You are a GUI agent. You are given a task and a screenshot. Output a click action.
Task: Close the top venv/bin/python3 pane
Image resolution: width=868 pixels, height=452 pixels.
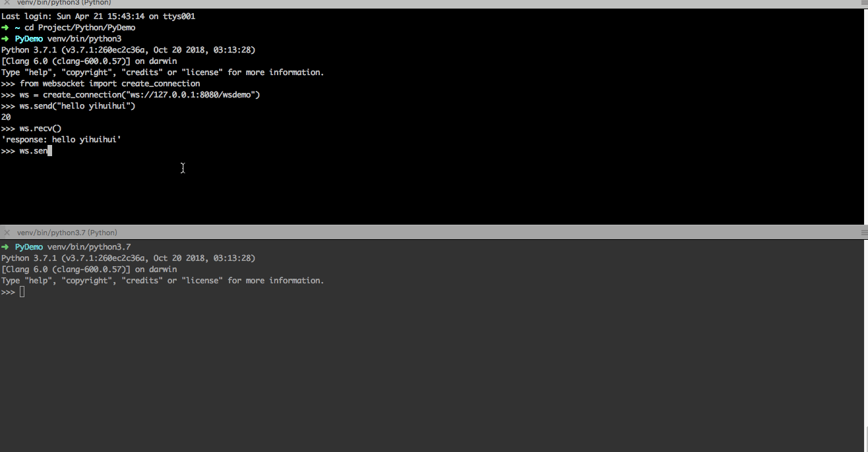pyautogui.click(x=7, y=3)
